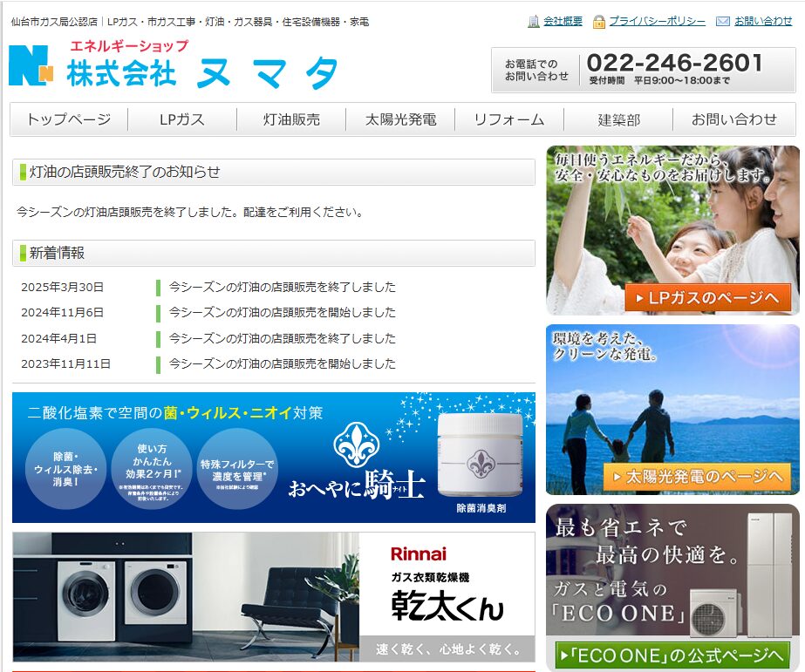Select 太陽光発電 in navigation bar
Image resolution: width=805 pixels, height=672 pixels.
click(400, 119)
